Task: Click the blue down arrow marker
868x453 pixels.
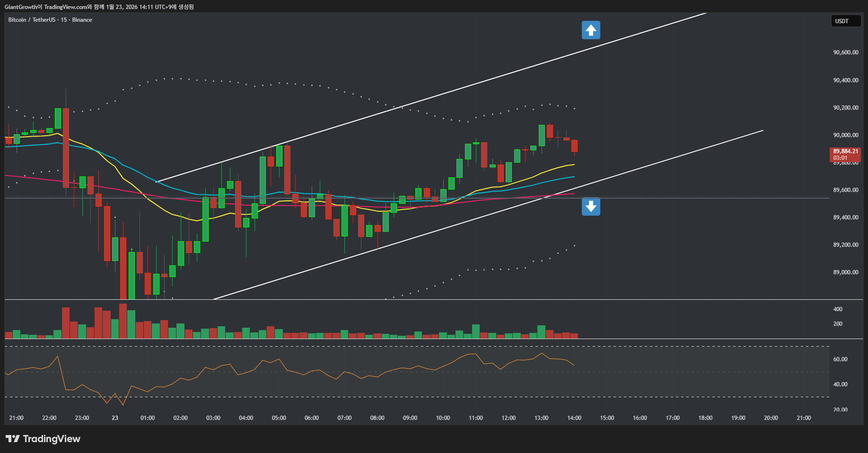Action: (591, 207)
